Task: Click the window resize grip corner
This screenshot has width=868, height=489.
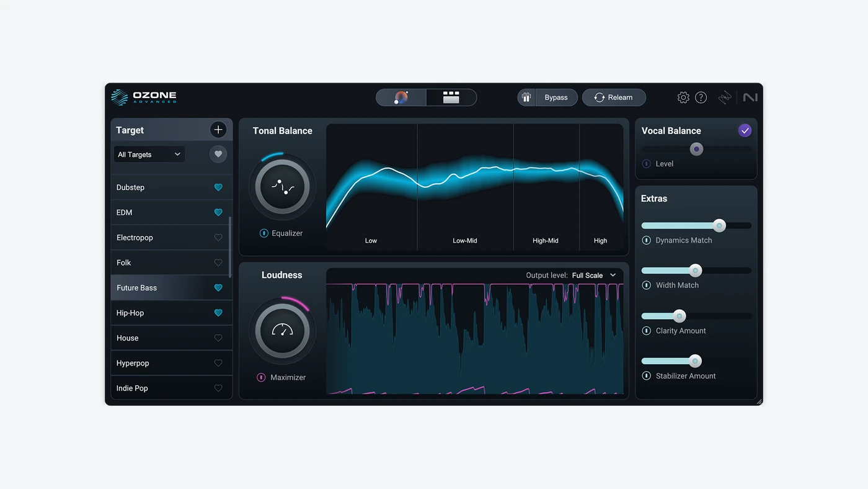Action: tap(759, 402)
